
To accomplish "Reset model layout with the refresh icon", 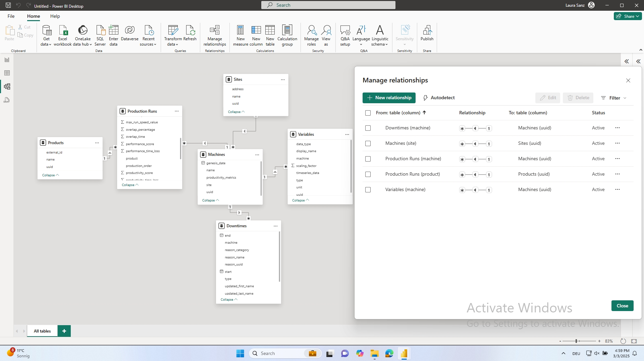I will 623,341.
